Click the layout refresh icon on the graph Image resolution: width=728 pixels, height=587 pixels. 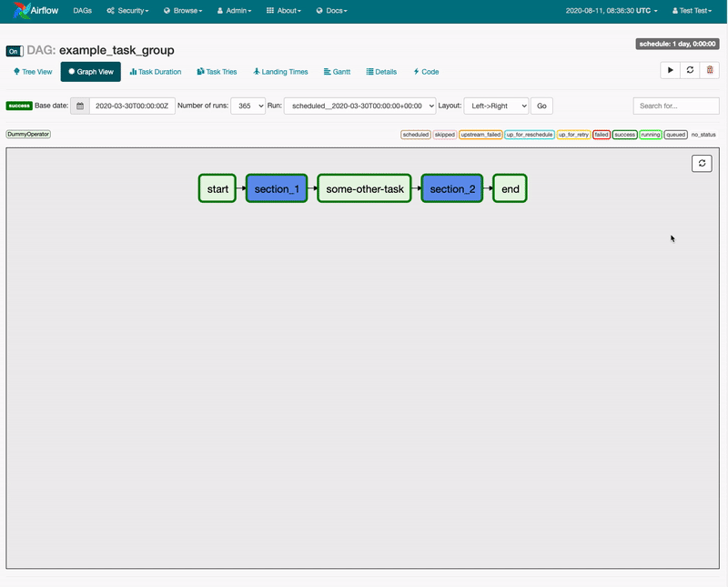tap(701, 164)
